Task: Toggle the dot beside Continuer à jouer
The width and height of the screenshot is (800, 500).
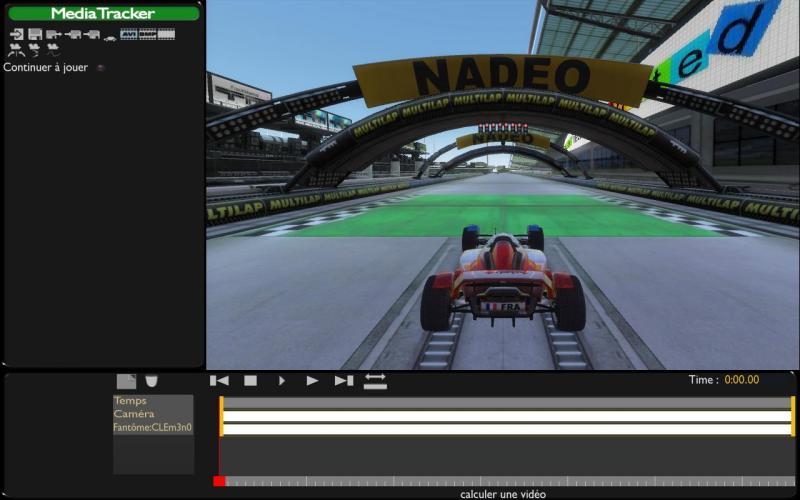Action: click(101, 67)
